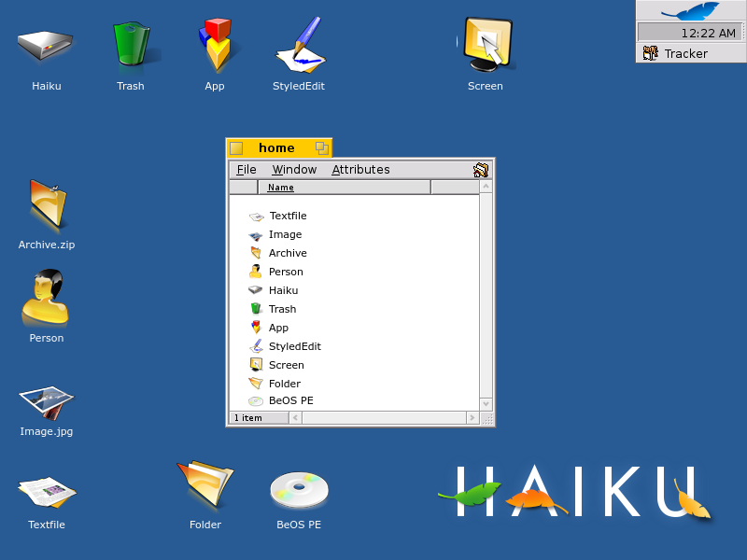Click the "1 item" count in the status bar

point(248,417)
